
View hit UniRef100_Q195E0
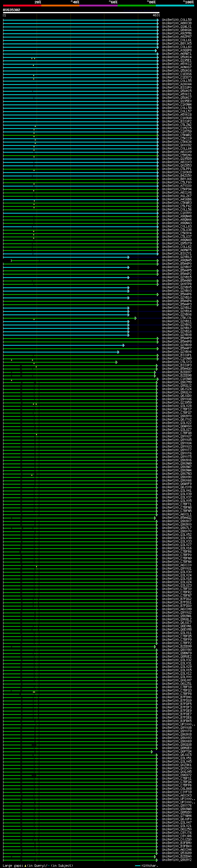176,101
